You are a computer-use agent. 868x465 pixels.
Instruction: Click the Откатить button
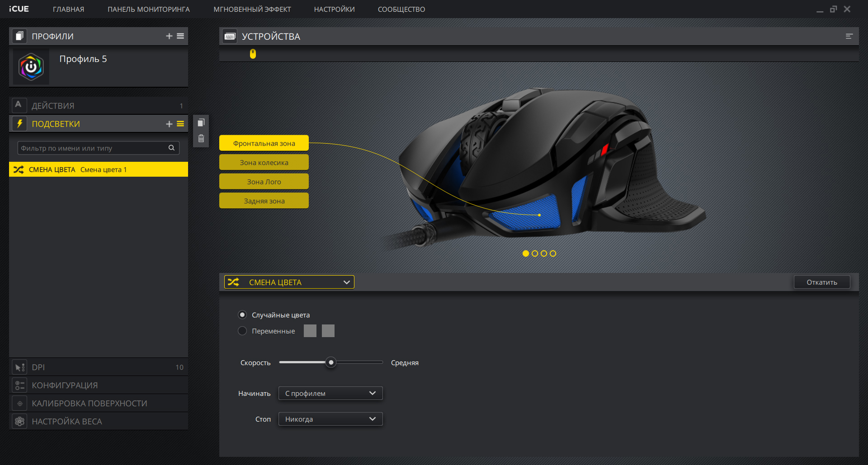821,282
